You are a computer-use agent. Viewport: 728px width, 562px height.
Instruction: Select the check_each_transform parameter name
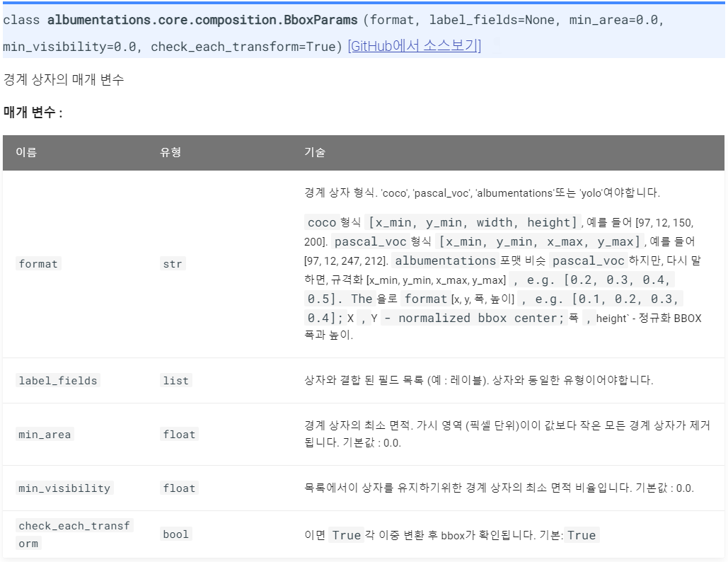[74, 534]
